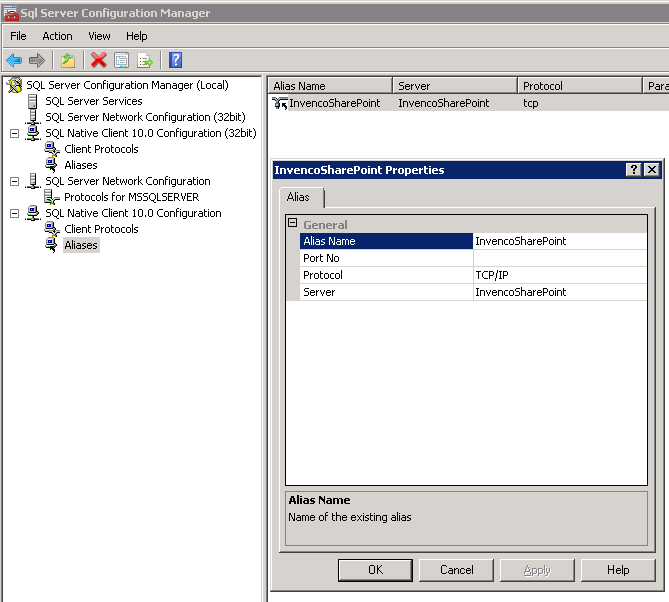669x602 pixels.
Task: Collapse SQL Native Client 10.0 Configuration (32bit) node
Action: coord(15,133)
